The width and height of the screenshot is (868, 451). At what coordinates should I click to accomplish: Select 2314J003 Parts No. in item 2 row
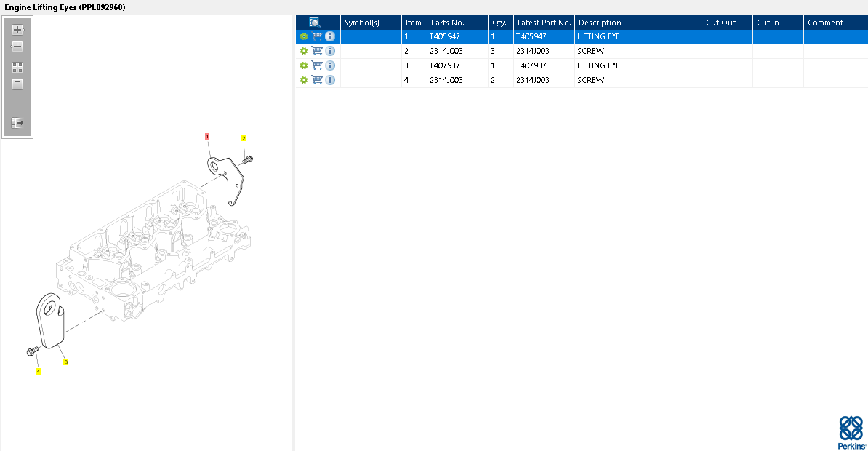tap(446, 51)
